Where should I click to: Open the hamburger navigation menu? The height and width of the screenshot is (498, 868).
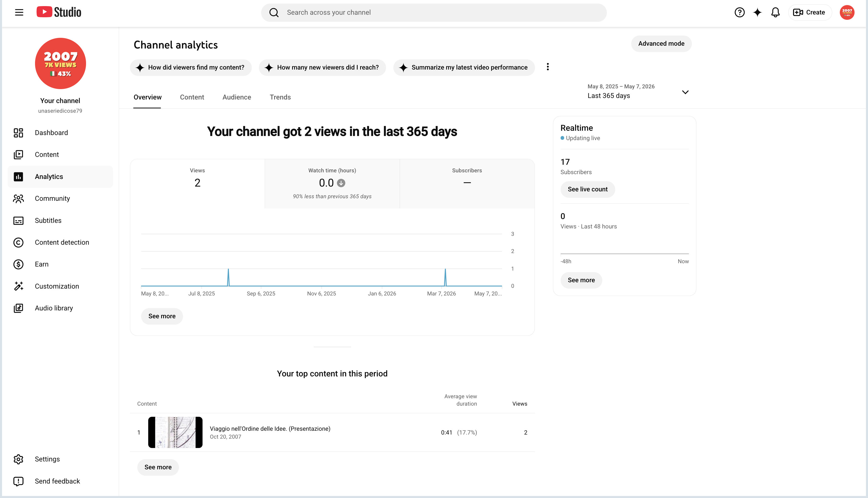pos(19,12)
